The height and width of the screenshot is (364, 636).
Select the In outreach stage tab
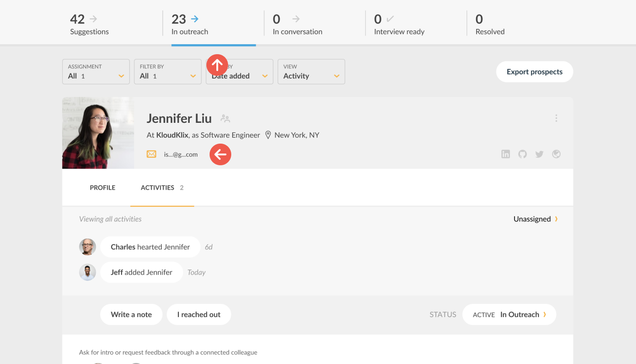[x=213, y=23]
